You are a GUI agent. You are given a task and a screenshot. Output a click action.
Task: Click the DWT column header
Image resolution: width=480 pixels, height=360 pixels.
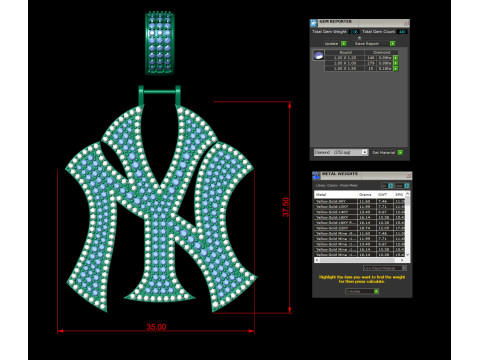click(x=385, y=194)
